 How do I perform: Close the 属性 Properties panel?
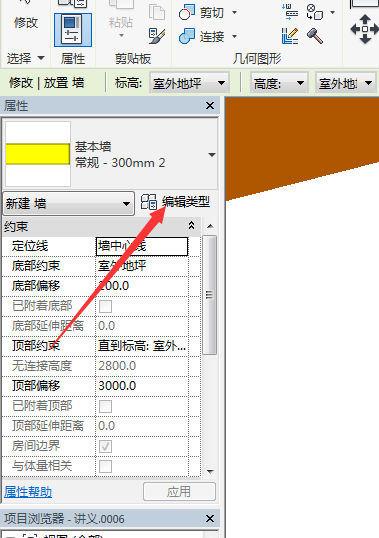[x=210, y=106]
